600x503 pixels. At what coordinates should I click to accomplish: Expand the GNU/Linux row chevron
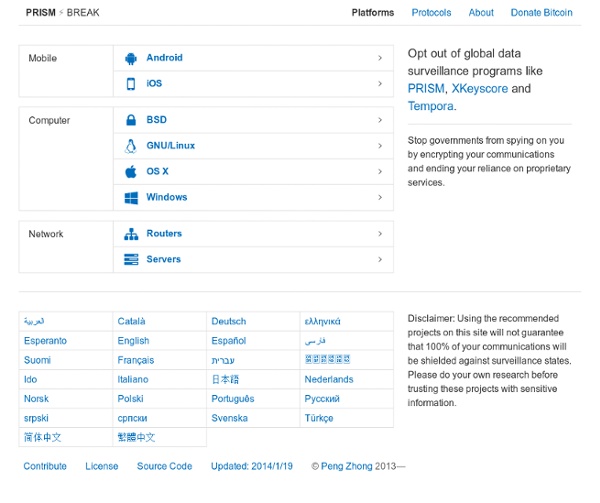[x=380, y=146]
